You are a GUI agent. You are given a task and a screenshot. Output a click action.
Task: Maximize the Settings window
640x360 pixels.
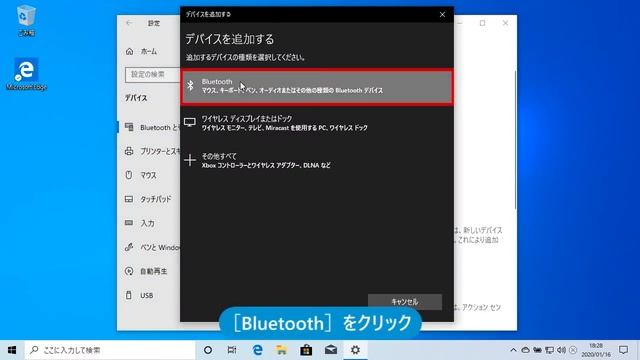482,23
